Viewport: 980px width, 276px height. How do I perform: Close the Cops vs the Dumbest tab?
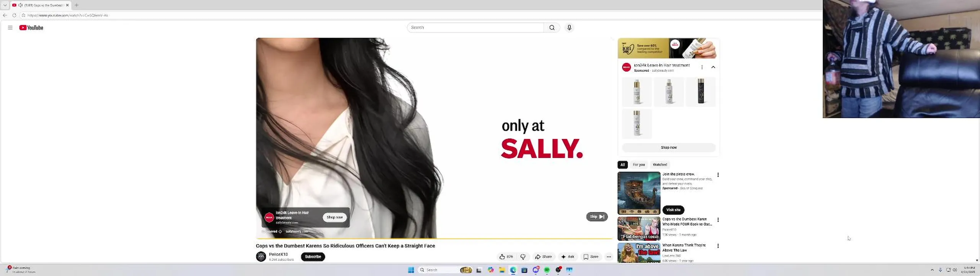(67, 5)
